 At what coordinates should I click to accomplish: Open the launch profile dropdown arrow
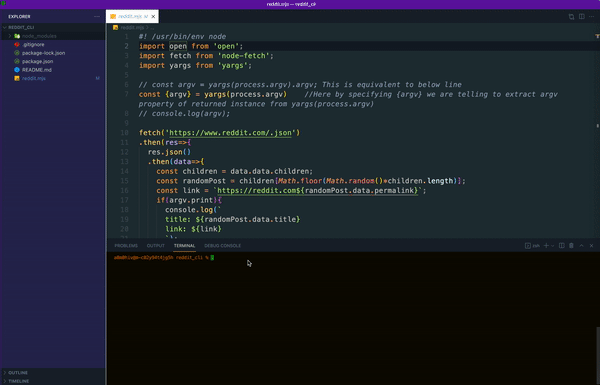click(553, 246)
